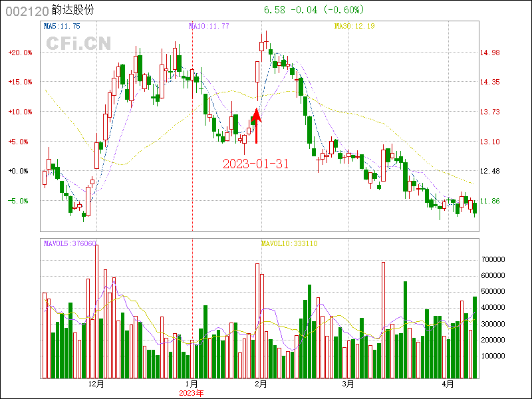Click the +20.0% left axis label
This screenshot has height=399, width=532.
[x=20, y=53]
